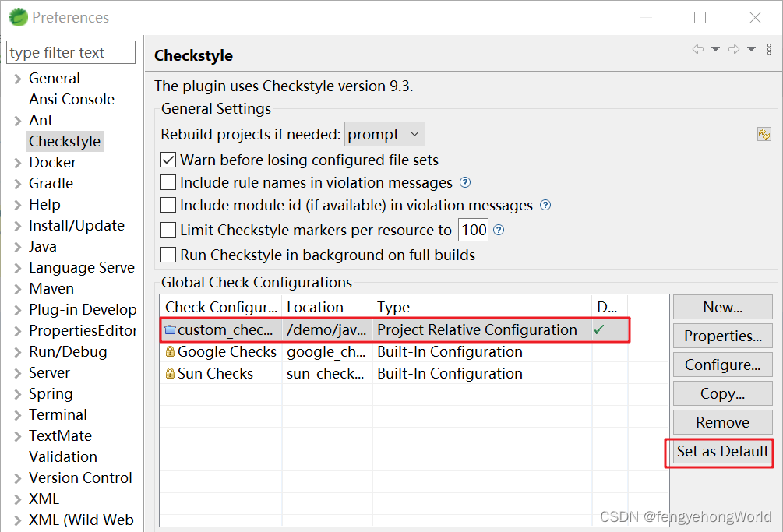Open the forward history dropdown arrow
This screenshot has width=783, height=532.
pyautogui.click(x=752, y=49)
